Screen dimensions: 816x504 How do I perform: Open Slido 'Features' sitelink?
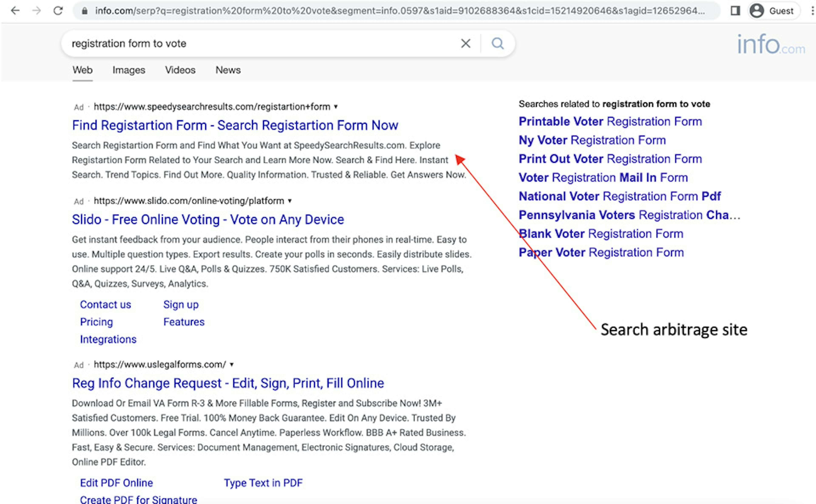point(184,322)
